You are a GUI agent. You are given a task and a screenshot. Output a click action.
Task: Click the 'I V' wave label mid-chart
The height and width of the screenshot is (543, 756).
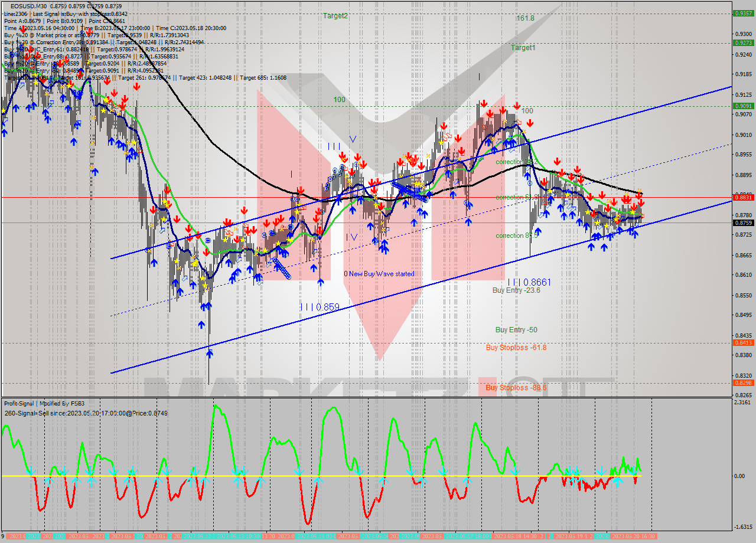(x=351, y=237)
